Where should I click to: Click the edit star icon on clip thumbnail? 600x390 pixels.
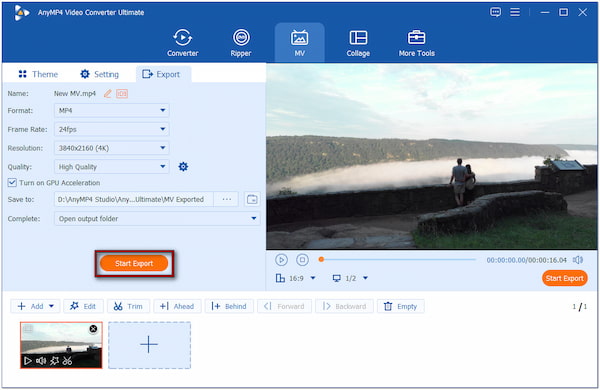[55, 361]
